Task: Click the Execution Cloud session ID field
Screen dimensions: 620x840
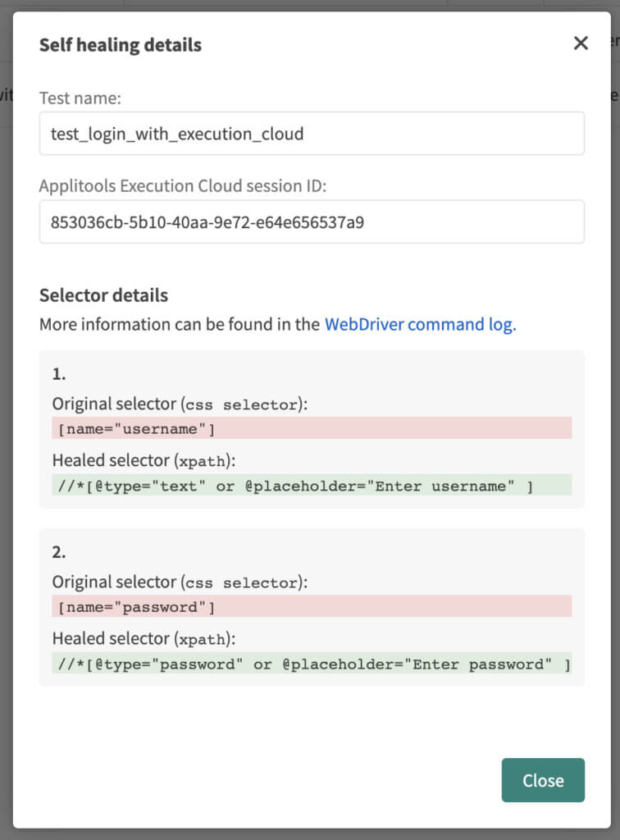Action: pos(312,221)
